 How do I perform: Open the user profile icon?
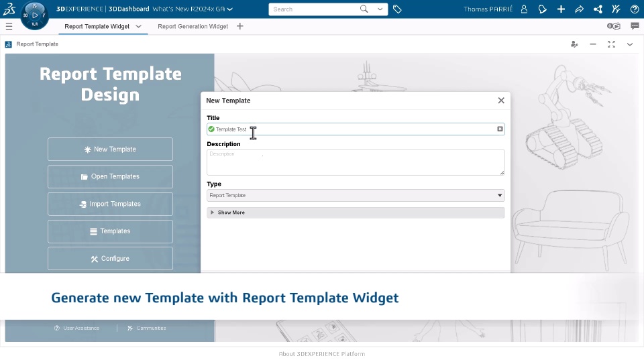click(x=524, y=9)
